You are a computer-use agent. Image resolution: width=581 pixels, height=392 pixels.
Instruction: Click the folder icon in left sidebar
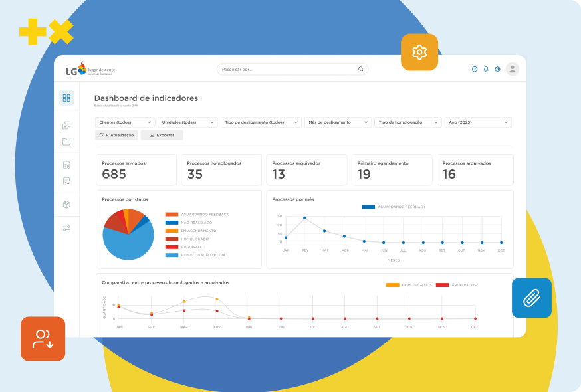66,142
